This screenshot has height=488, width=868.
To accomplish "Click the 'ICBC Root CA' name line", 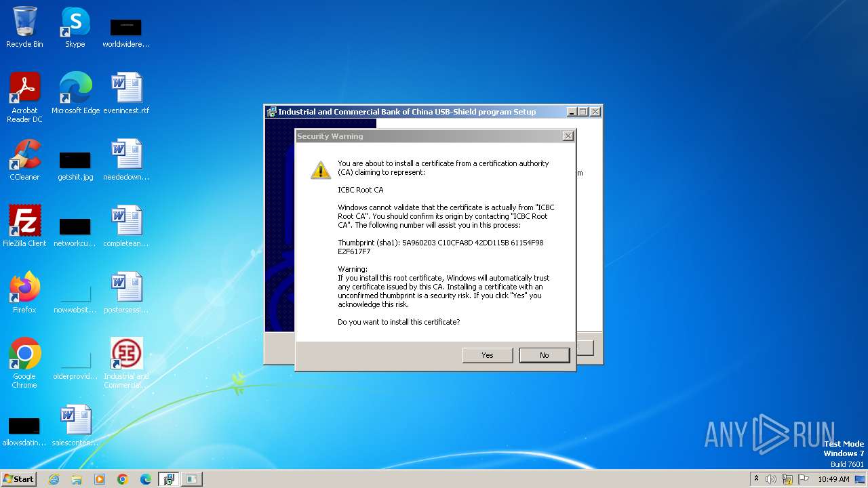I will pos(361,190).
